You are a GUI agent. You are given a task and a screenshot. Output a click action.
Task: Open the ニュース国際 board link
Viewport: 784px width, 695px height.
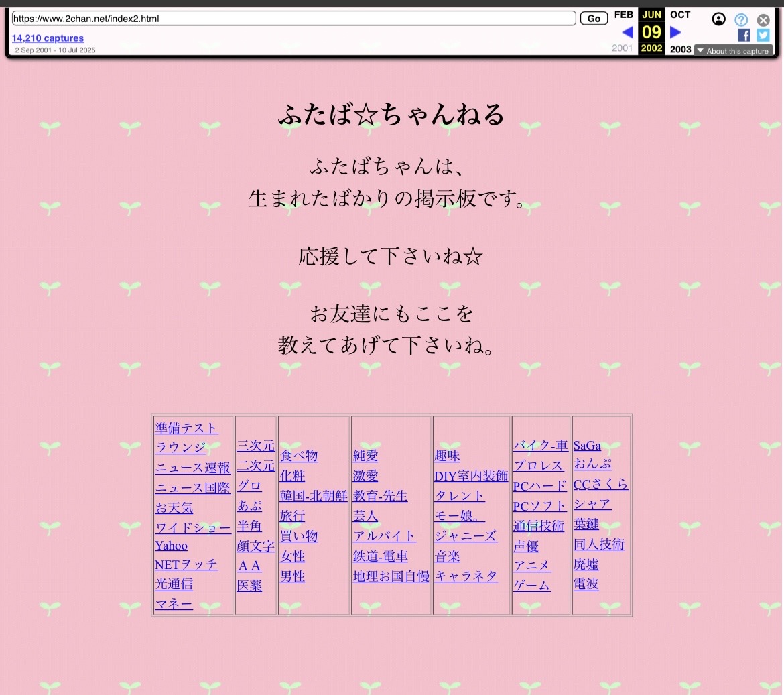(192, 487)
